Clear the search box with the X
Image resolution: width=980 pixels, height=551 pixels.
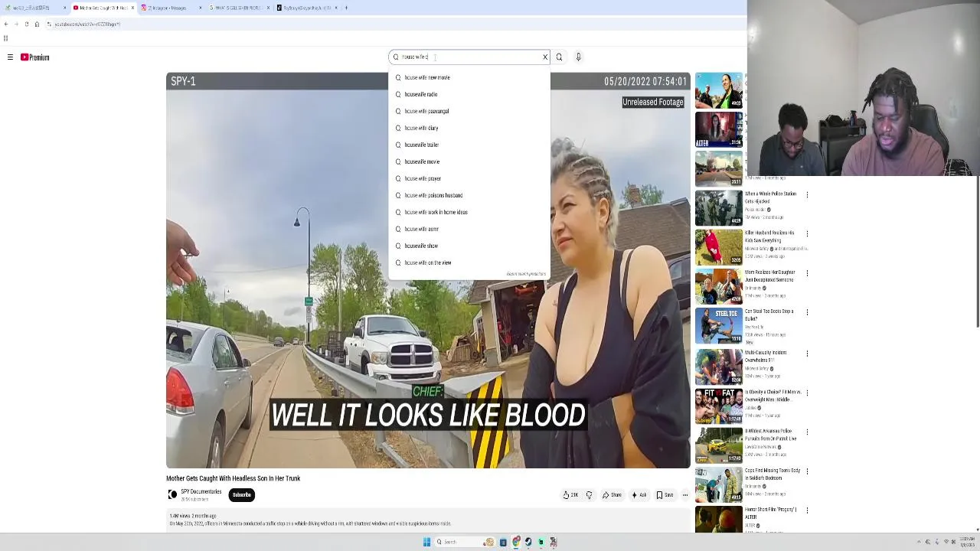pyautogui.click(x=545, y=57)
